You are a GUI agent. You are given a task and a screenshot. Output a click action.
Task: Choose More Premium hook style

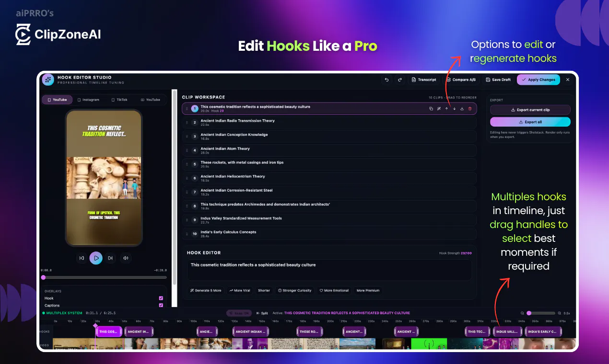coord(368,290)
